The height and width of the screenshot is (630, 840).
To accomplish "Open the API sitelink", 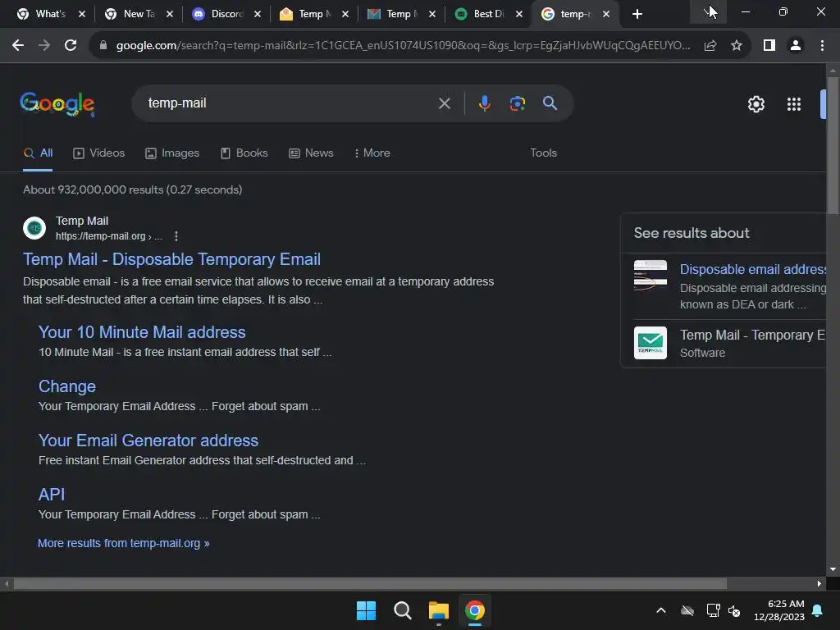I will [x=52, y=495].
